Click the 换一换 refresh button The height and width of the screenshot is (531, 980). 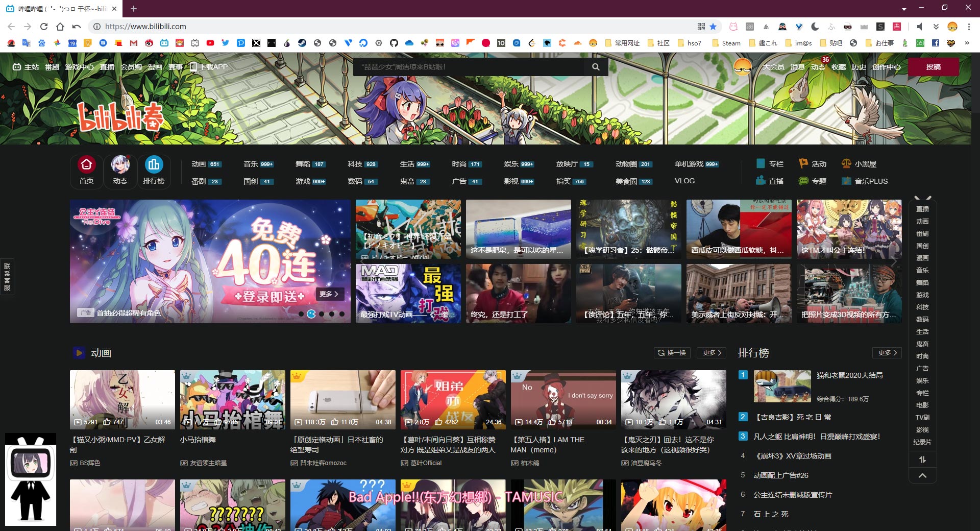coord(672,353)
